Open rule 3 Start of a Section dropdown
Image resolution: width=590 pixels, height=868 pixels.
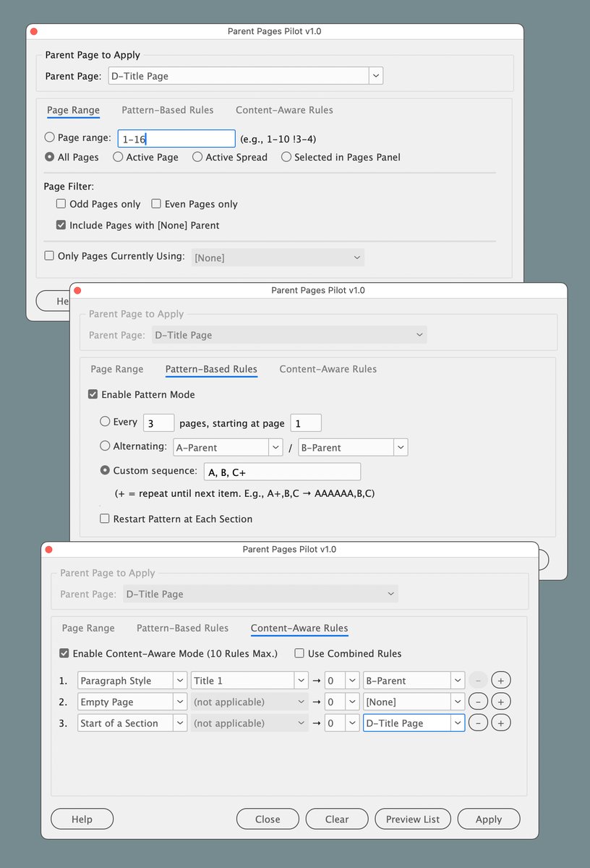coord(132,723)
